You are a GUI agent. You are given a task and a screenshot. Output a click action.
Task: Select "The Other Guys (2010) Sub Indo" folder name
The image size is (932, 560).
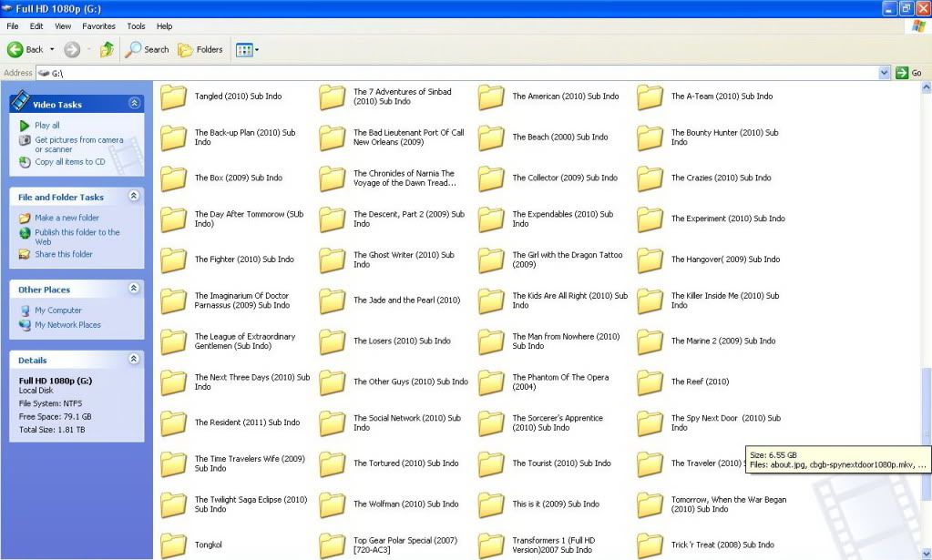point(411,382)
